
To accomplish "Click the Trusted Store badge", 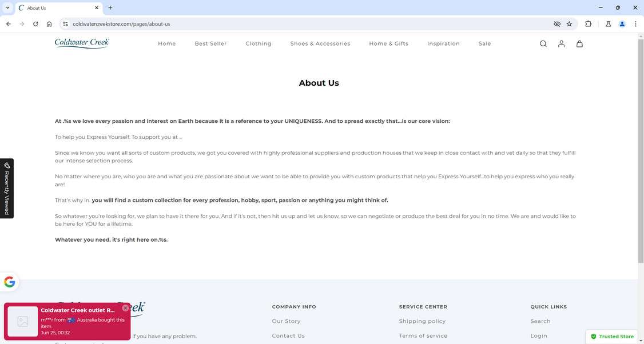I will 612,337.
